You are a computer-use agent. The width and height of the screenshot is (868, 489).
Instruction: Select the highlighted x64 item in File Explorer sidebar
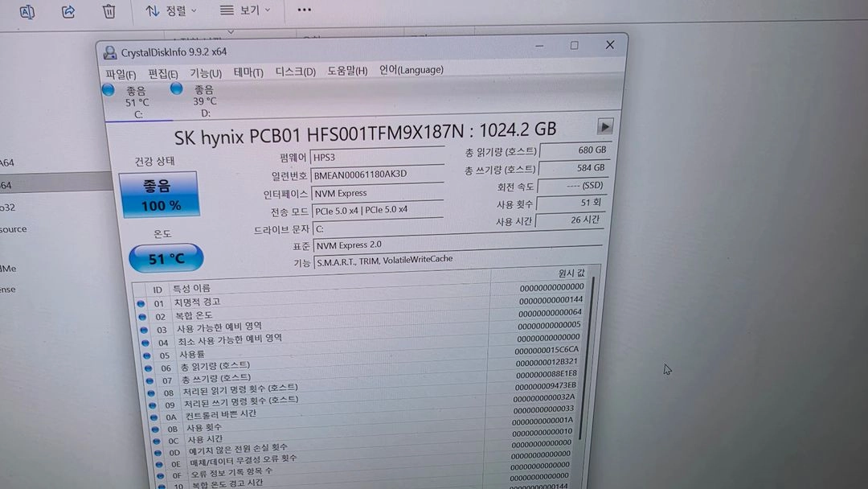tap(55, 184)
